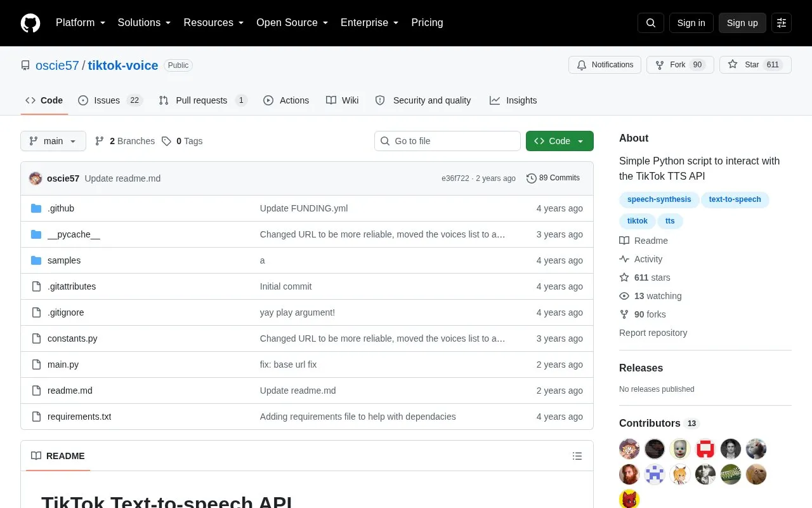Click the Report repository link
Image resolution: width=812 pixels, height=508 pixels.
tap(653, 333)
